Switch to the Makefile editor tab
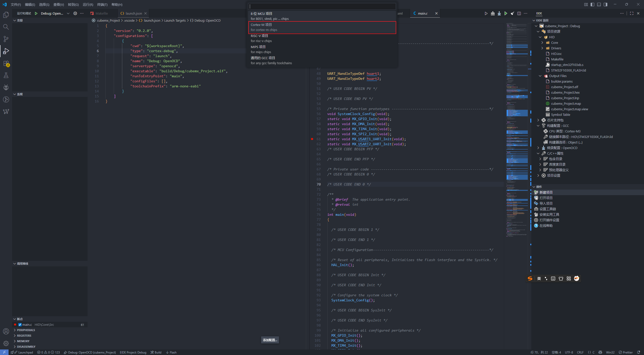644x355 pixels. 102,13
